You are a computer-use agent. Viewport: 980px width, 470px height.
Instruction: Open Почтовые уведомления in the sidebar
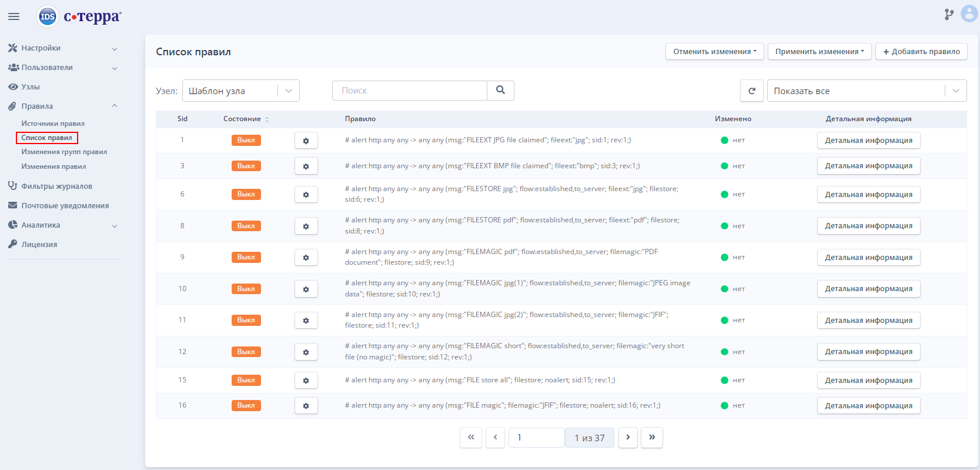coord(65,206)
